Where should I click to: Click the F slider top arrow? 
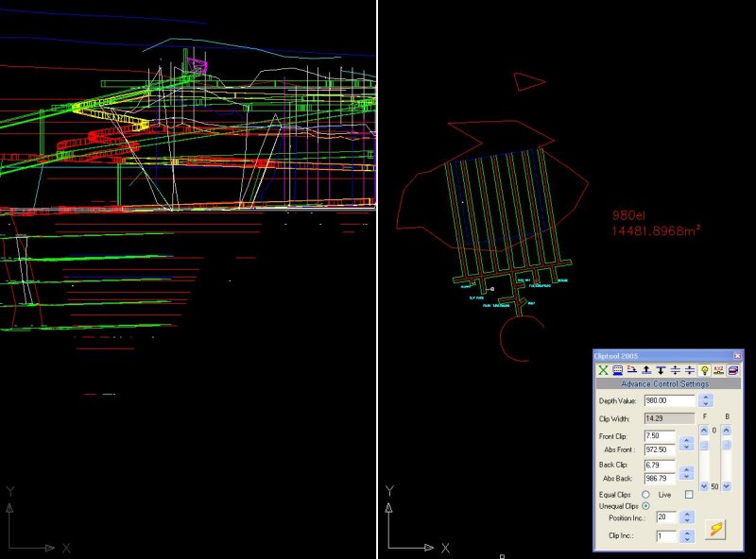click(x=704, y=431)
